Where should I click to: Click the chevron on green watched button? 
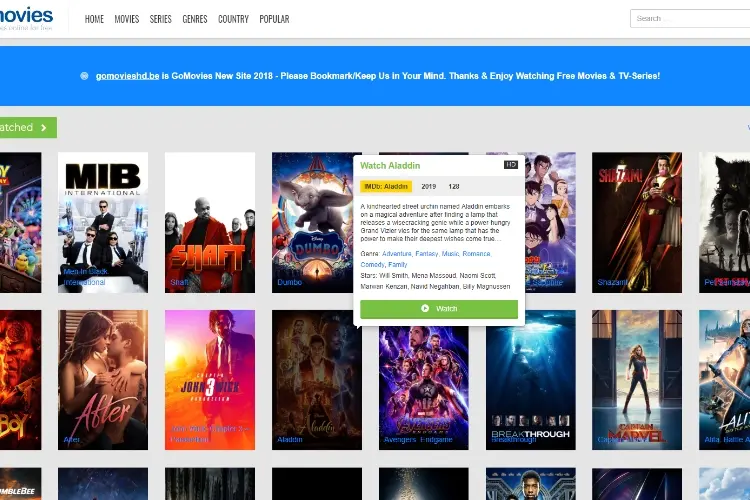[44, 128]
